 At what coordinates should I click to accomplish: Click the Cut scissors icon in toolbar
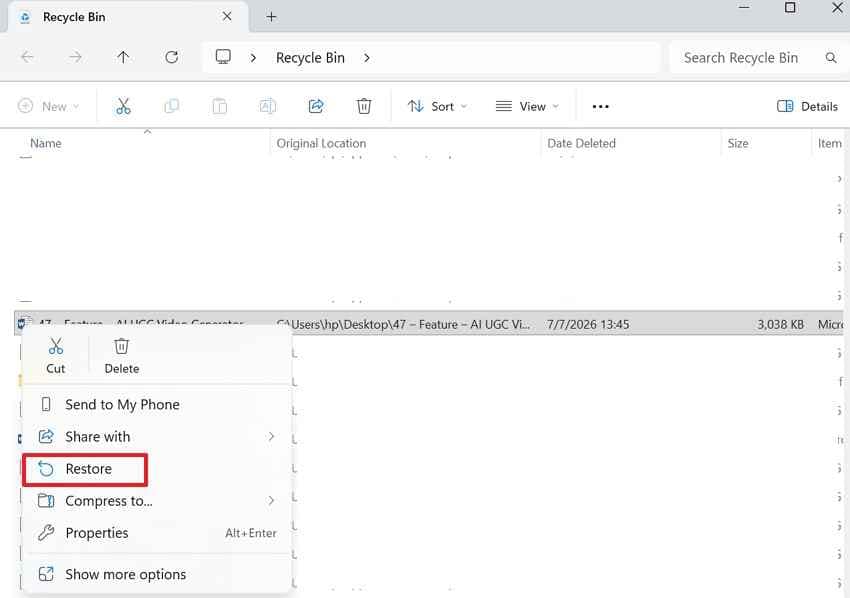123,106
